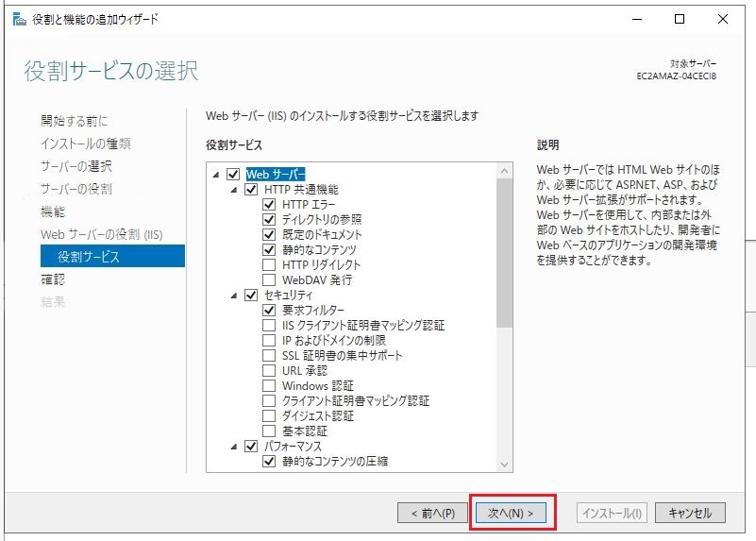The height and width of the screenshot is (541, 756).
Task: Uncheck 静的なコンテンツ checkbox
Action: (x=269, y=249)
